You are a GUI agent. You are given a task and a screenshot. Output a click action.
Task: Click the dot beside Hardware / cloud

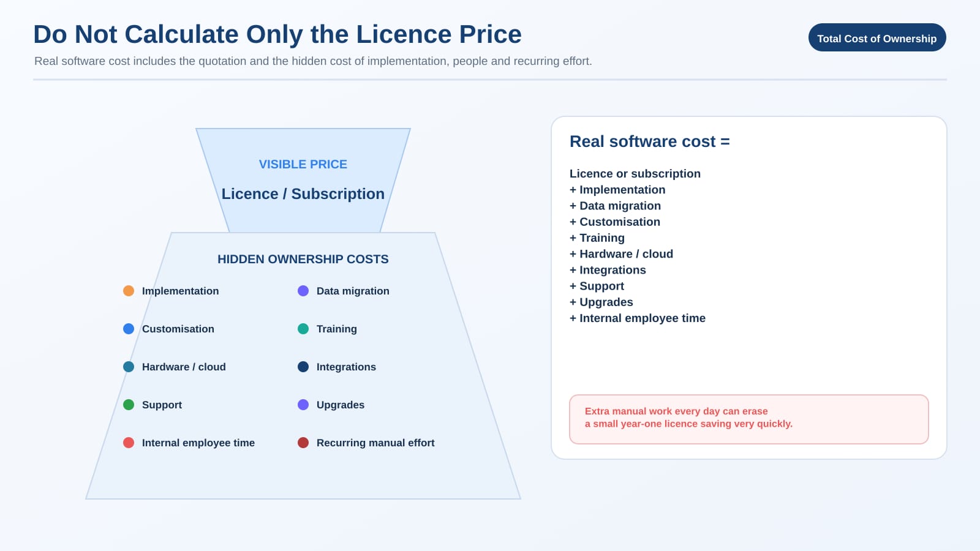129,367
